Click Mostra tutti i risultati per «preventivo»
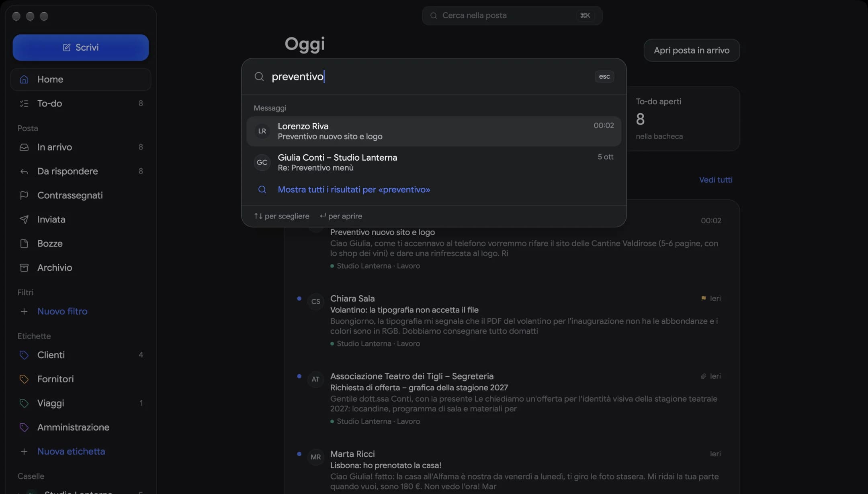This screenshot has height=494, width=868. [354, 190]
